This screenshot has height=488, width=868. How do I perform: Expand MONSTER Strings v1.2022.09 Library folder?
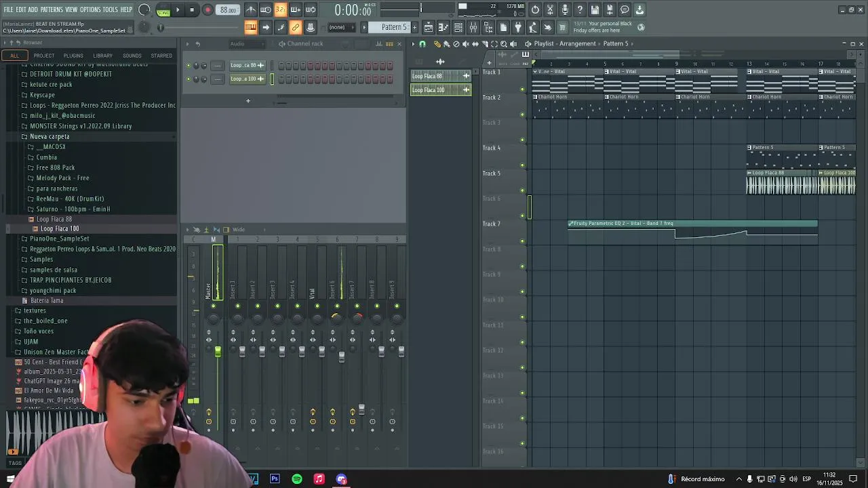(81, 126)
